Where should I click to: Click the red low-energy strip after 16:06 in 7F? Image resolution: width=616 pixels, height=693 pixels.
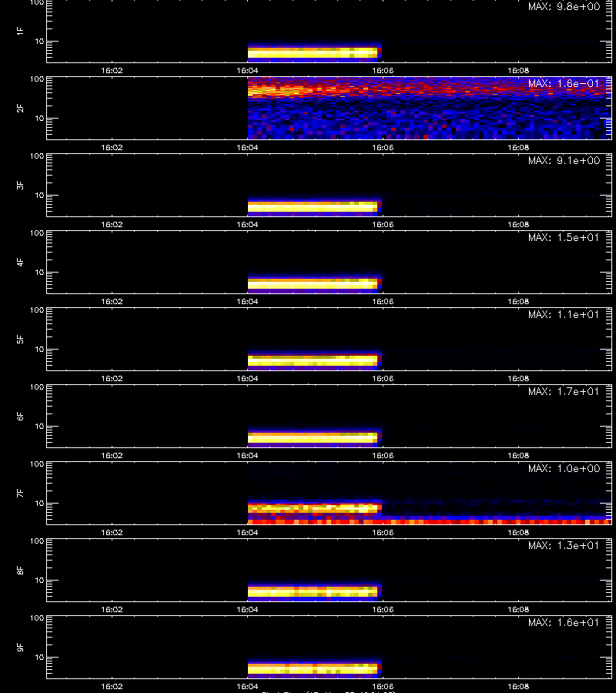tap(497, 522)
